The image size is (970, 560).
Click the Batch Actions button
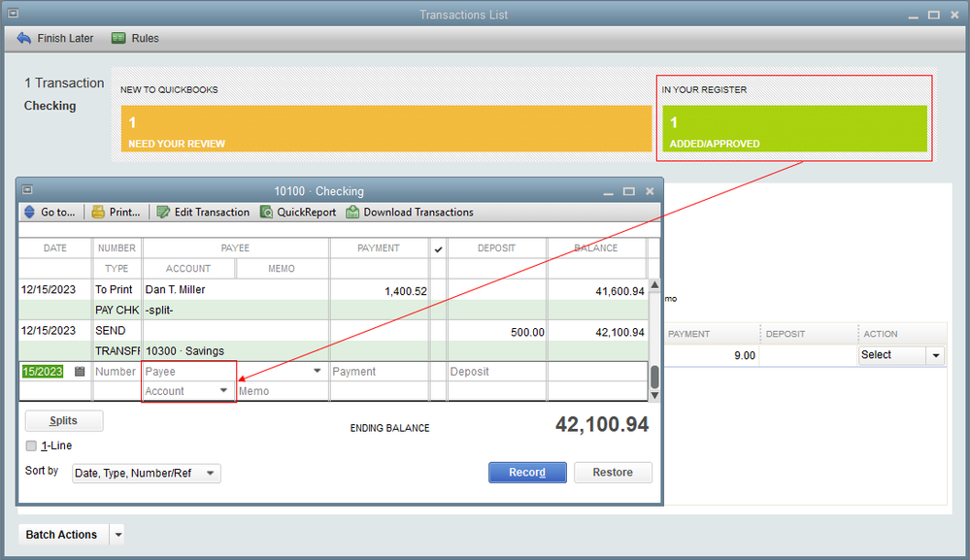(x=62, y=534)
